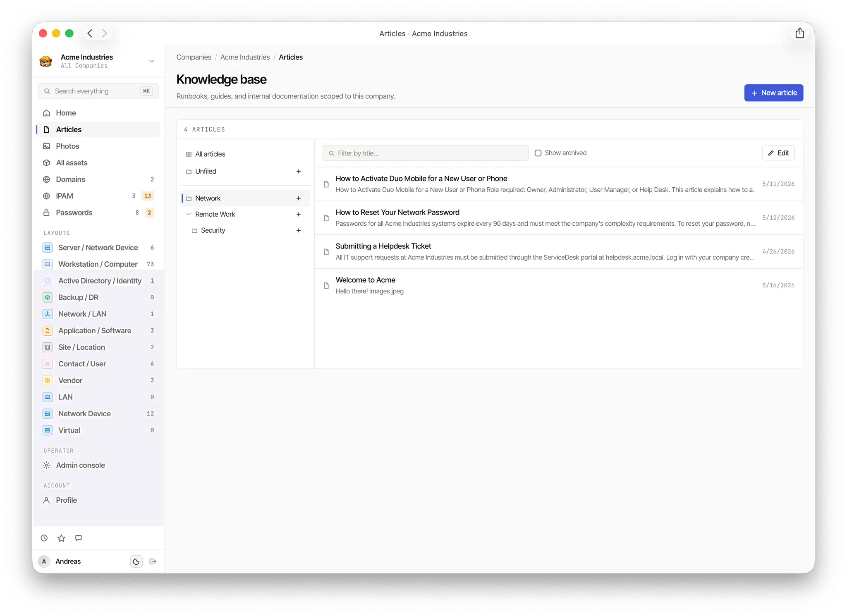Select Articles in the sidebar
This screenshot has width=847, height=616.
coord(98,129)
